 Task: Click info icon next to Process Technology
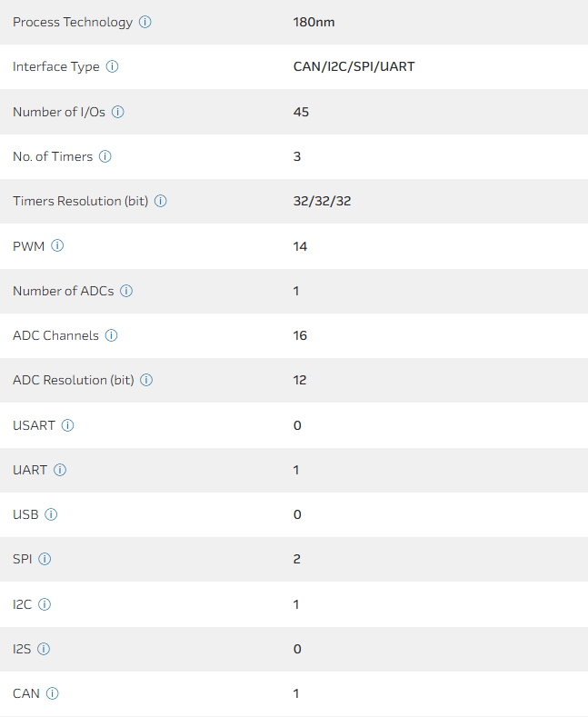tap(145, 22)
